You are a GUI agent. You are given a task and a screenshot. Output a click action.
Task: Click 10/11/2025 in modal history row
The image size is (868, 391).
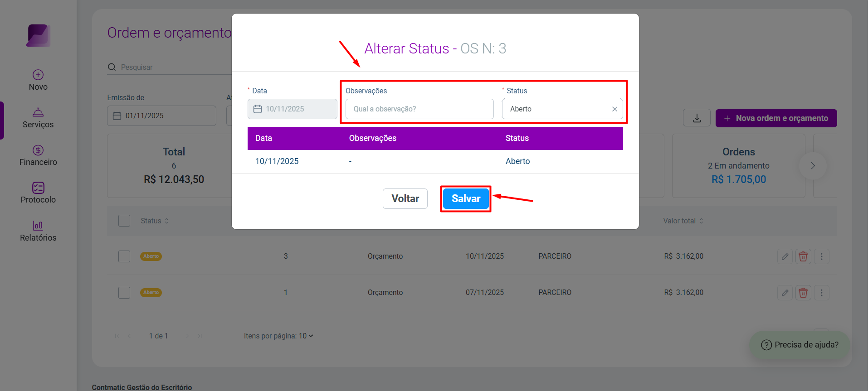click(277, 161)
